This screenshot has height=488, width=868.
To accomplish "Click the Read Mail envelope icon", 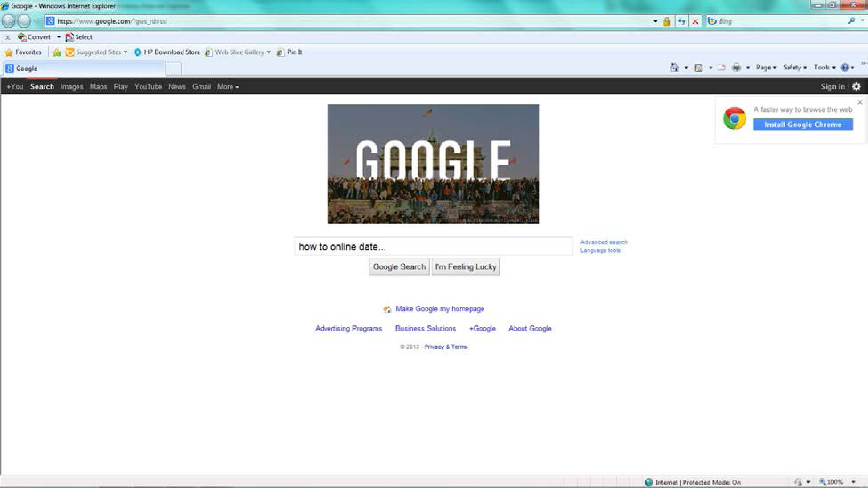I will [x=721, y=68].
